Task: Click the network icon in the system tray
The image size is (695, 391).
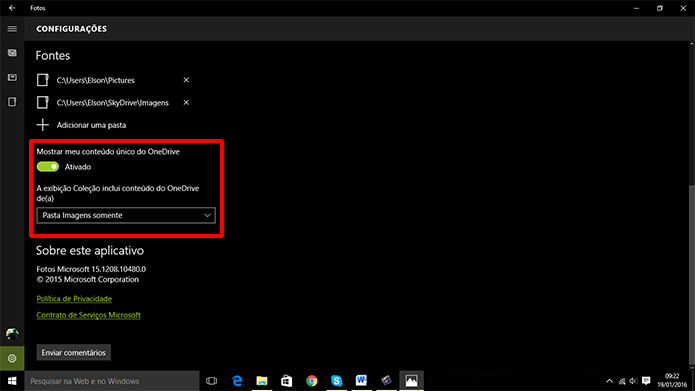Action: point(622,381)
